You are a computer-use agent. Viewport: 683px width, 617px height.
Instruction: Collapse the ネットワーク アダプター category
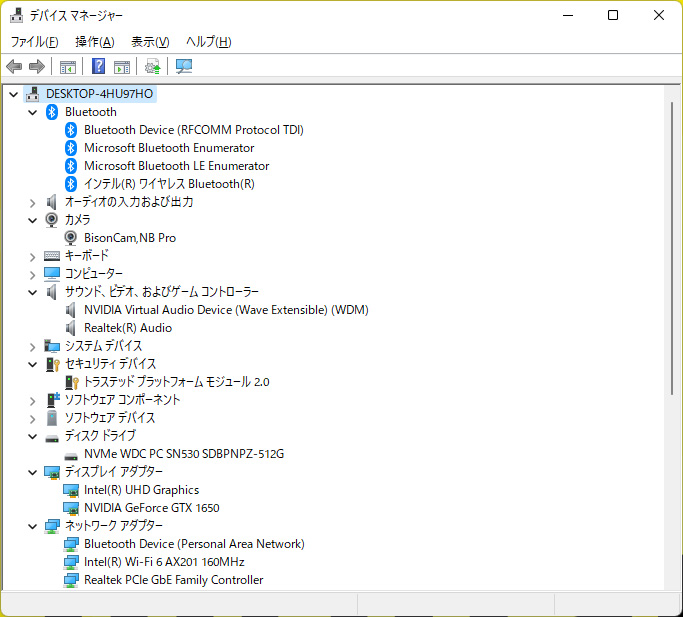[33, 526]
